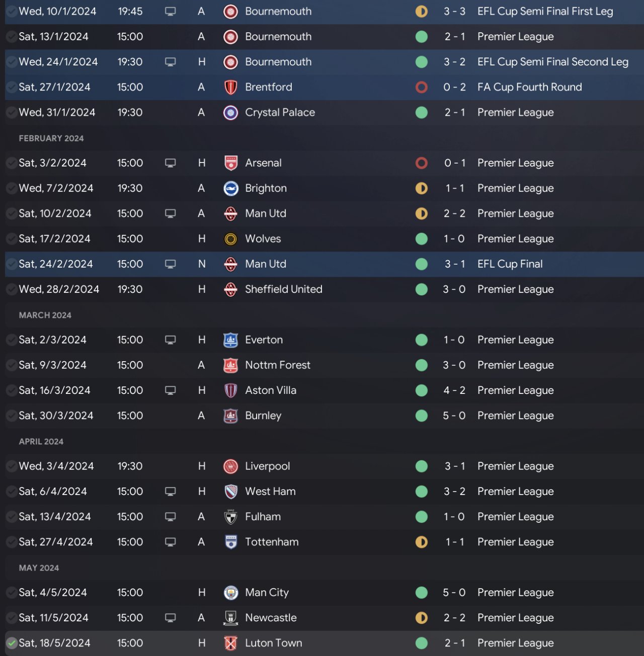Click green win dot for Burnley match
The height and width of the screenshot is (656, 644).
click(x=422, y=416)
